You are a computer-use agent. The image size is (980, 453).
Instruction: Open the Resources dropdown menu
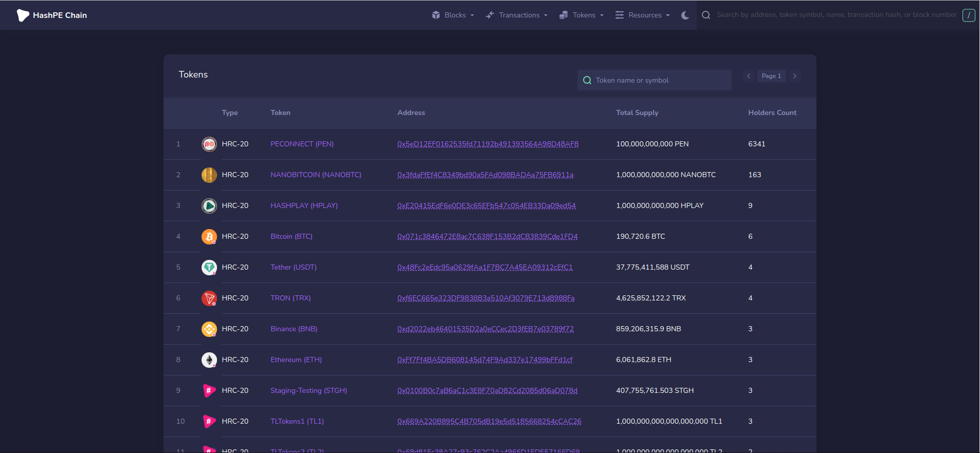point(643,15)
